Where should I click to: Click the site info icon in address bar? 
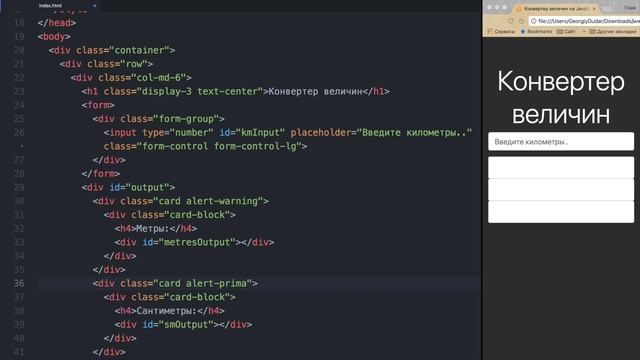point(533,21)
